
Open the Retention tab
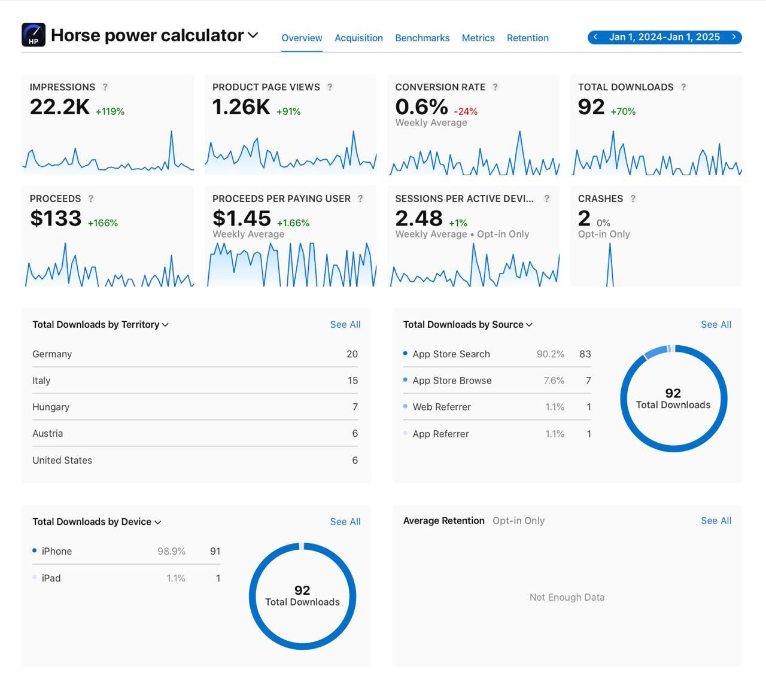tap(527, 38)
